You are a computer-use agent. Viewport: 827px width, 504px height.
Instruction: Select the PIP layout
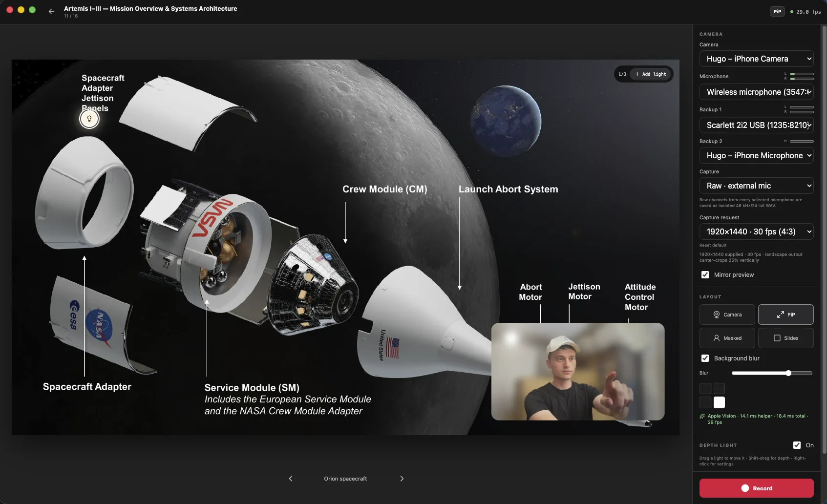[x=786, y=315]
